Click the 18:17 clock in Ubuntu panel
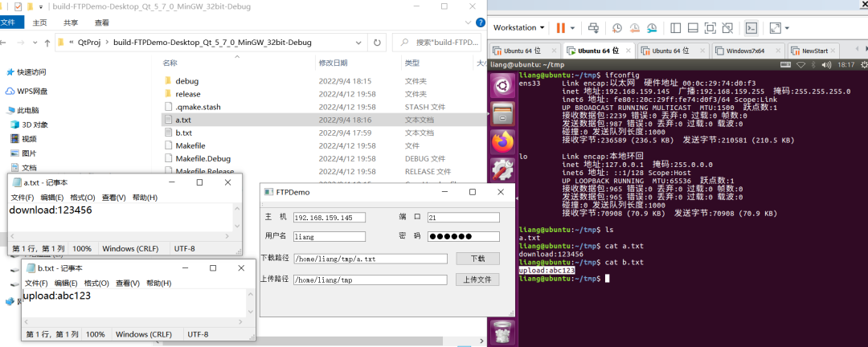868x347 pixels. (846, 65)
